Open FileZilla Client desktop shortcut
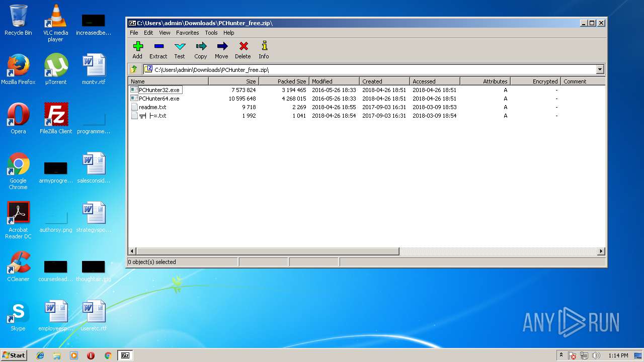The image size is (644, 362). click(x=55, y=119)
